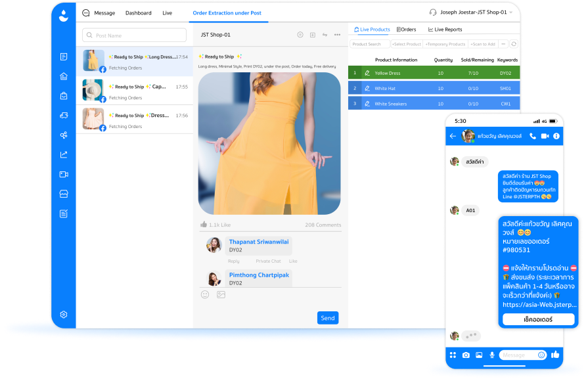Open the Live Reports tab
Viewport: 588px width, 379px height.
(x=445, y=30)
